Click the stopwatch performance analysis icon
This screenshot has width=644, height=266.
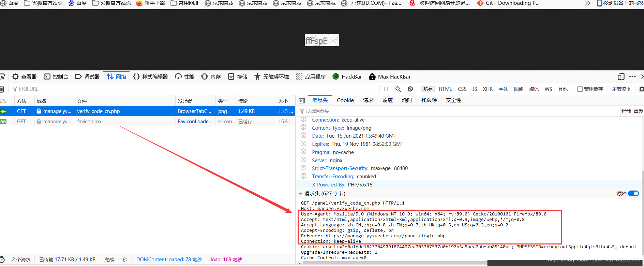[2, 259]
